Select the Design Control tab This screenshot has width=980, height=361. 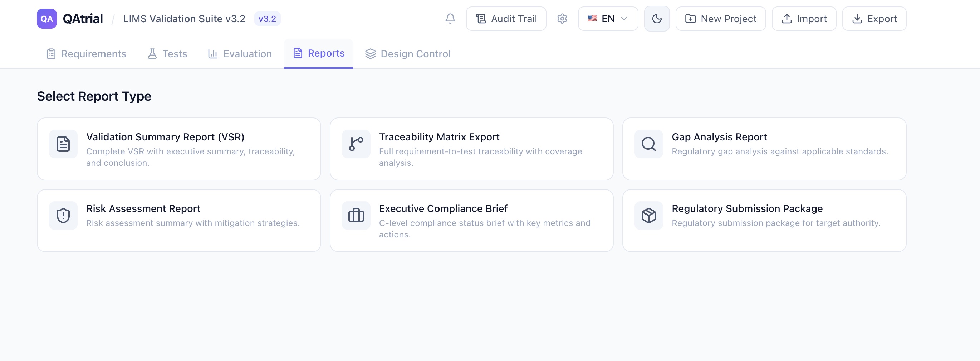(408, 54)
